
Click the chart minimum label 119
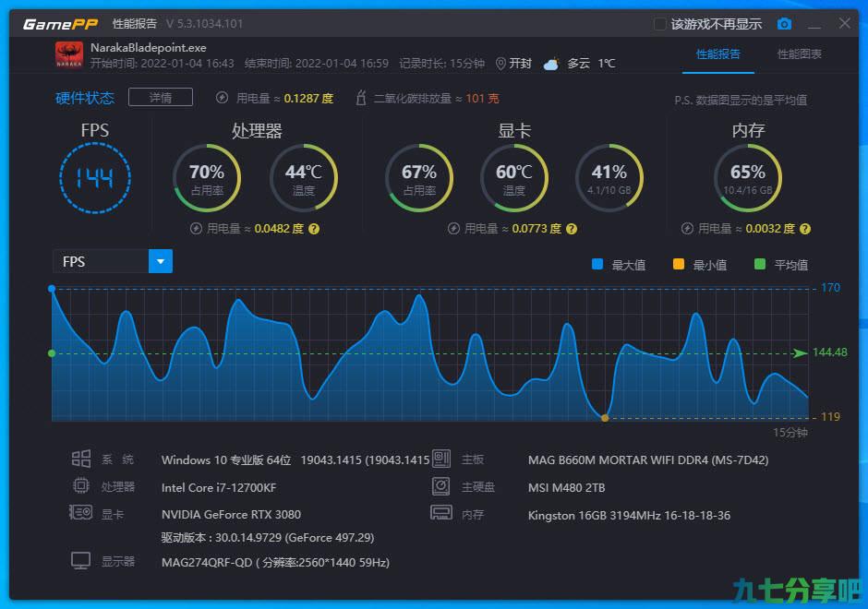(830, 416)
